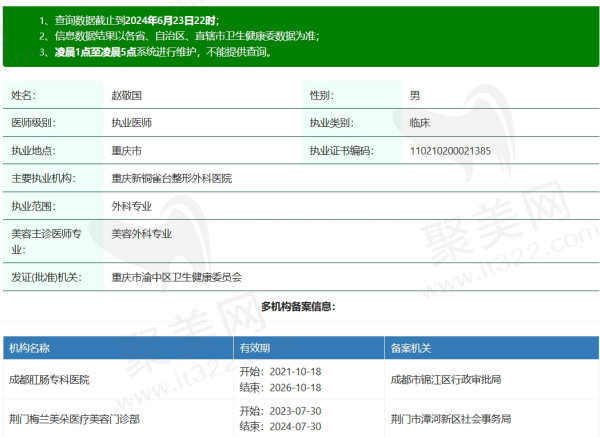Select the row 成都肛肠专科医院
Viewport: 600px width, 437px height.
point(301,379)
